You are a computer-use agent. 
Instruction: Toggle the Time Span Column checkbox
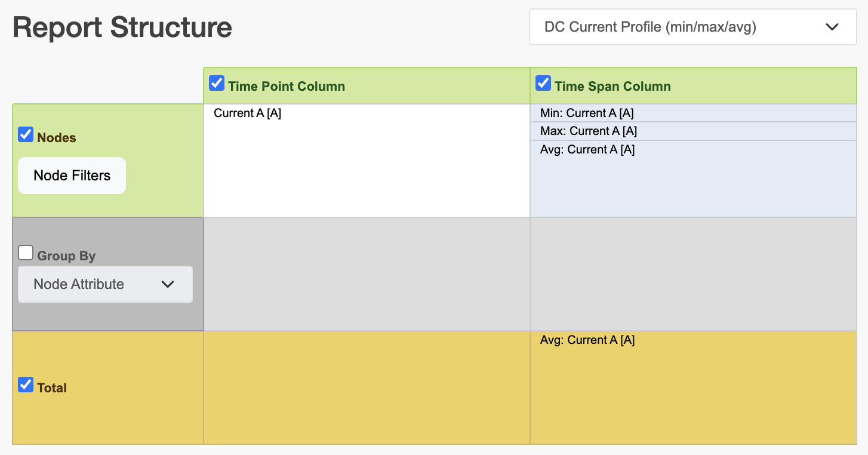[x=543, y=83]
